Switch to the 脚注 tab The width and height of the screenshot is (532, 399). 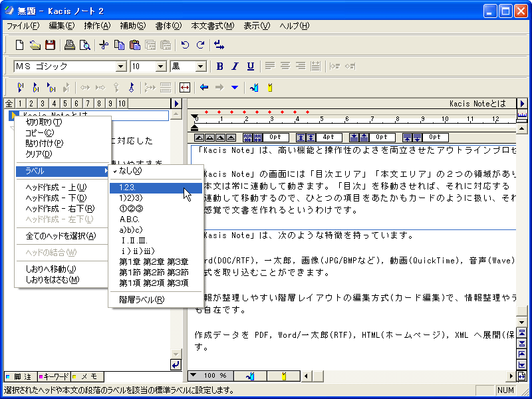(x=21, y=376)
